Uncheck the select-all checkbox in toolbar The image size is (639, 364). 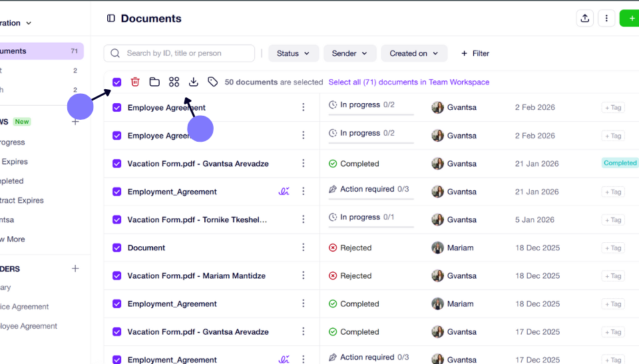coord(117,83)
